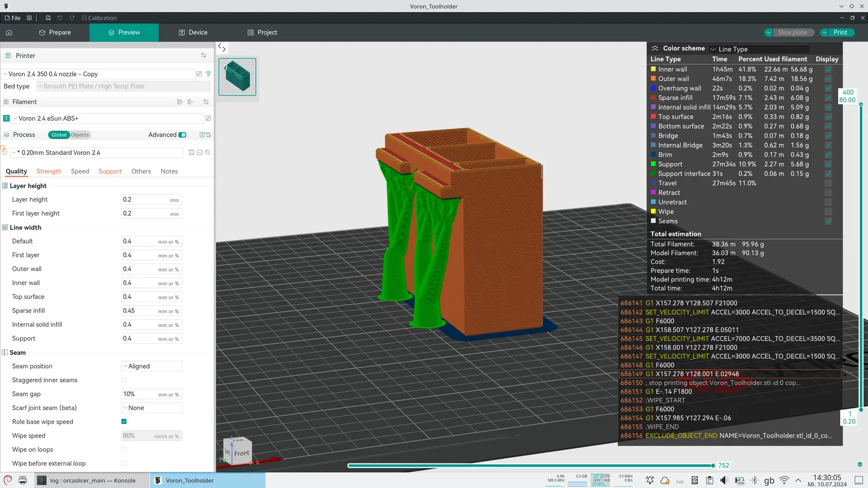This screenshot has height=488, width=868.
Task: Click the save project icon in the toolbar
Action: click(48, 18)
